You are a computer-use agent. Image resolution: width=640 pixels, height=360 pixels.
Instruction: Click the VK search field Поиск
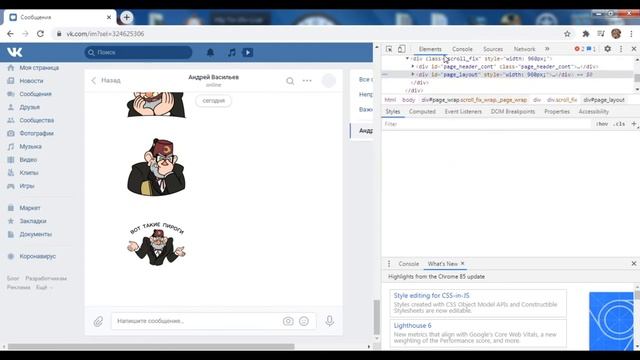138,52
